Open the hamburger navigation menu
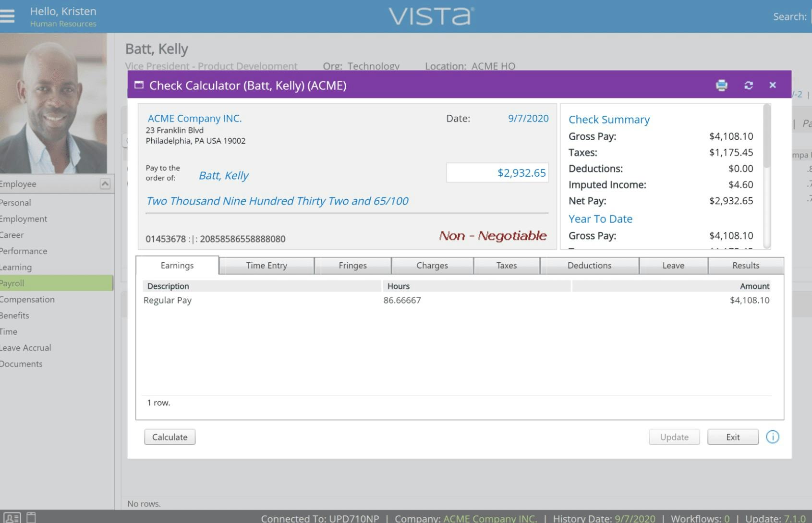The width and height of the screenshot is (812, 523). pos(7,16)
